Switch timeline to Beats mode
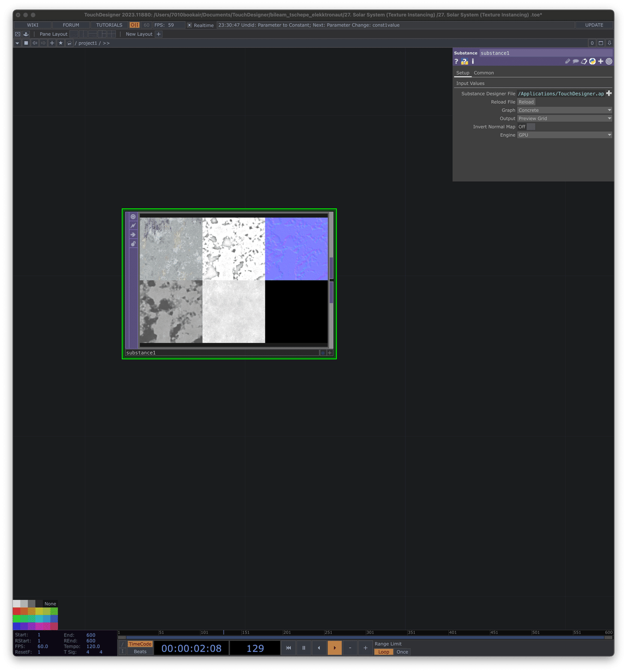 pos(139,652)
